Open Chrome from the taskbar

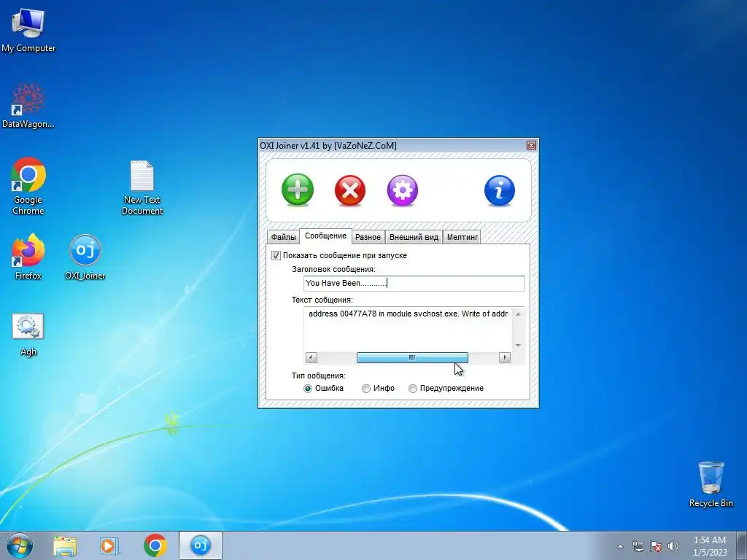(155, 545)
